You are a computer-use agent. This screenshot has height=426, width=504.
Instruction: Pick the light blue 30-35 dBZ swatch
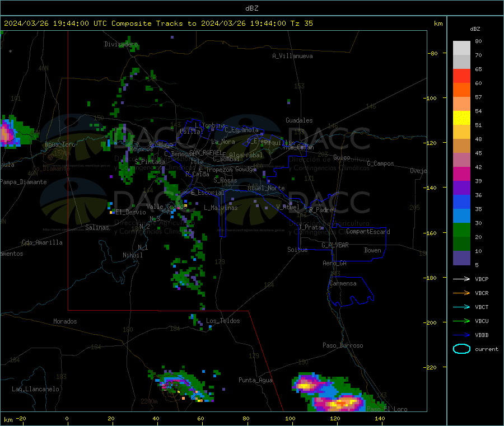461,216
